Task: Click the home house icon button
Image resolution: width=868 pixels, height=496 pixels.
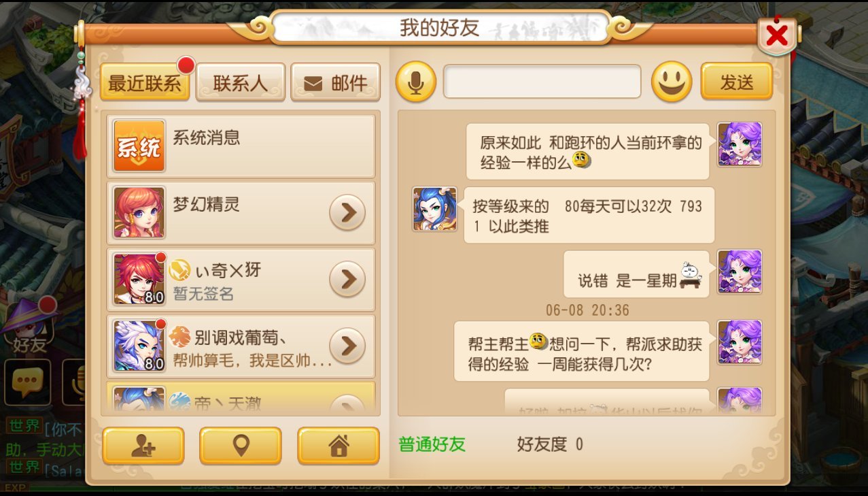Action: (x=338, y=446)
